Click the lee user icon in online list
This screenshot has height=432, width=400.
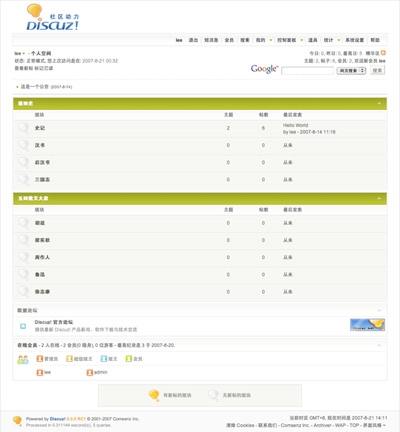[x=40, y=372]
